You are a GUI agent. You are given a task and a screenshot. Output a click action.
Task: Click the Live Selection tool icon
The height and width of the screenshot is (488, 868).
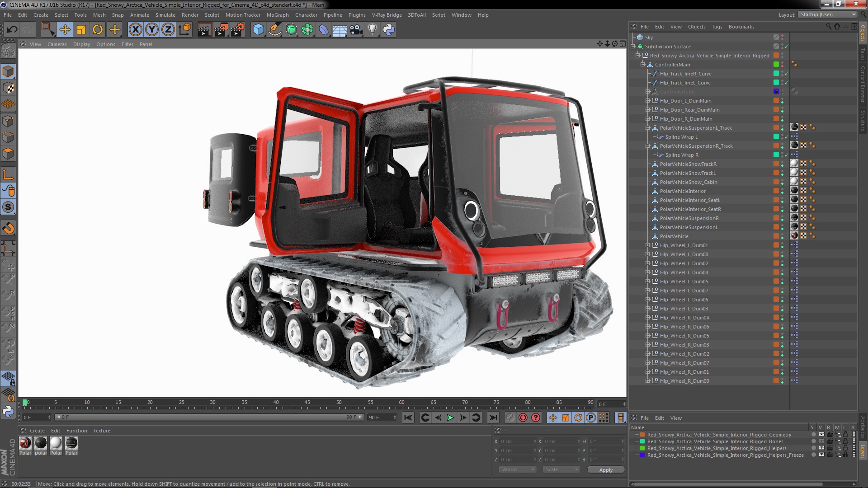[48, 30]
